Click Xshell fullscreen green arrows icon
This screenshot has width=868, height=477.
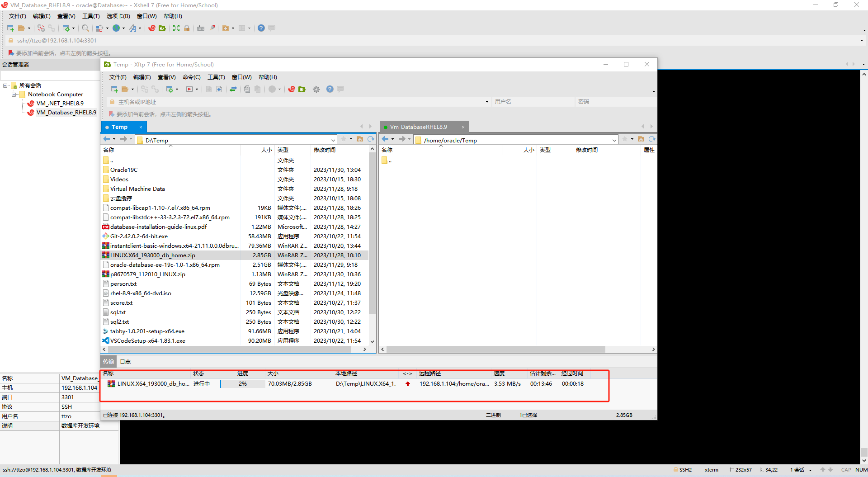click(176, 28)
